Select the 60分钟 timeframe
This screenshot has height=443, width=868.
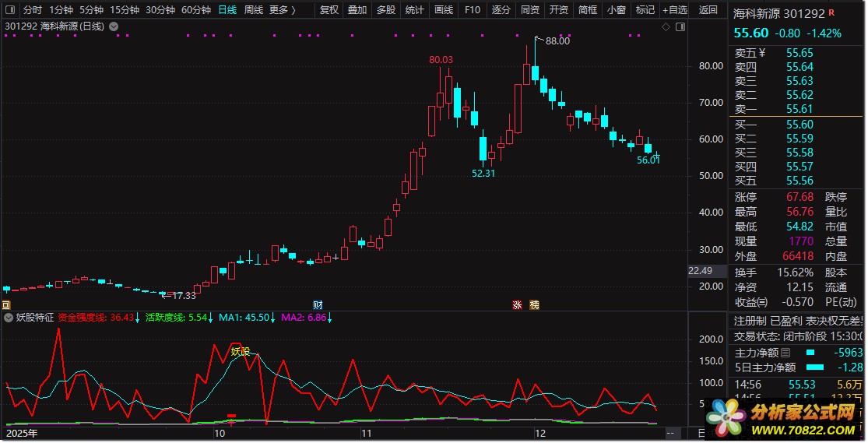tap(196, 9)
